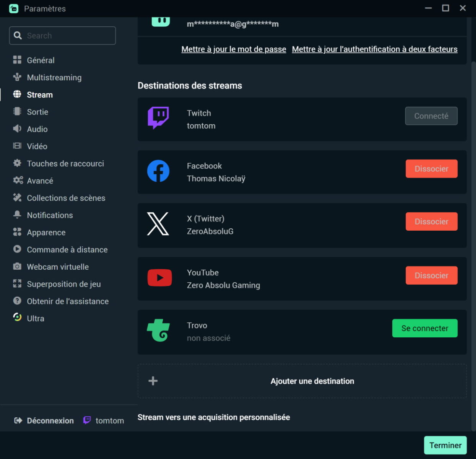Focus the Search input field

tap(62, 36)
